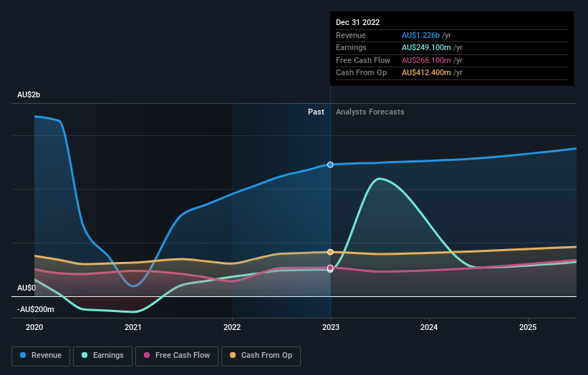Toggle the Free Cash Flow legend button
The image size is (588, 375).
point(177,356)
